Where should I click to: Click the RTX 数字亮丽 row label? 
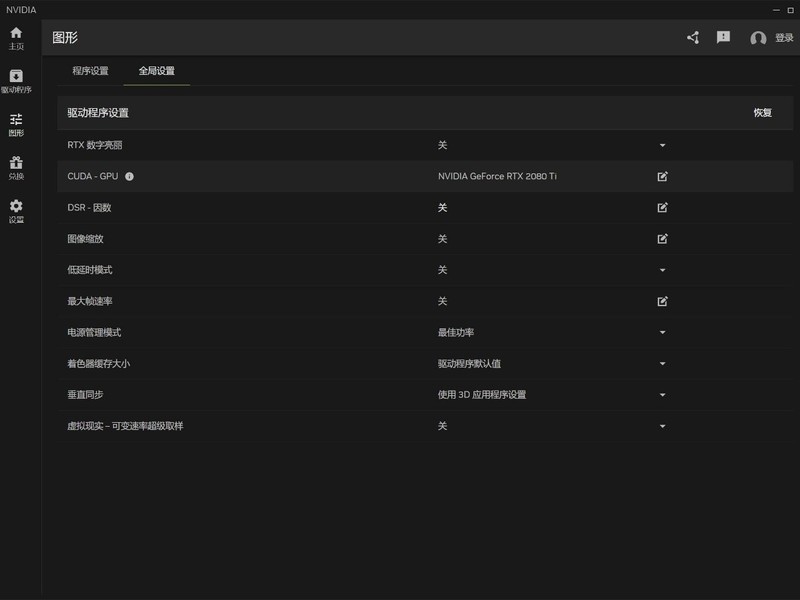(x=95, y=145)
